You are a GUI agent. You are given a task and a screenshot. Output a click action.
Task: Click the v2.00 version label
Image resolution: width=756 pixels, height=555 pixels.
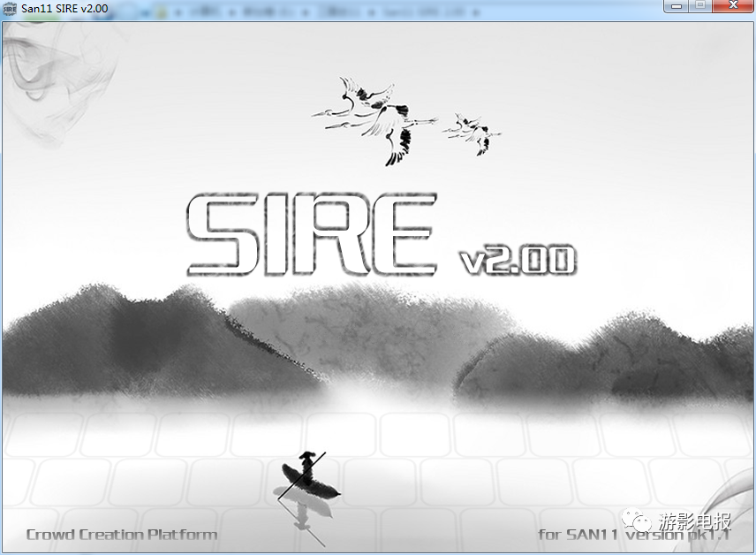pos(518,260)
